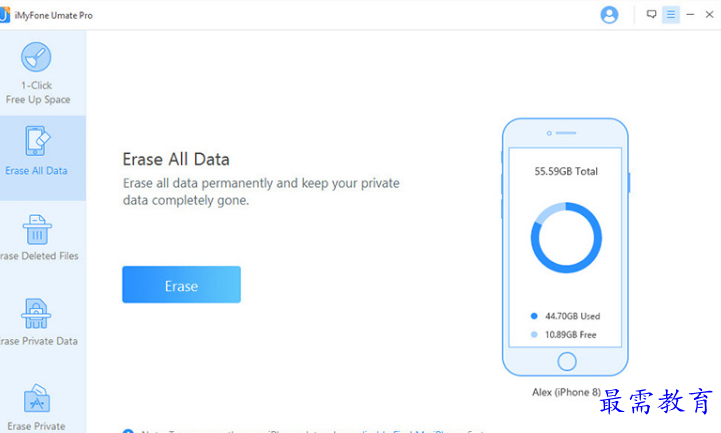This screenshot has width=721, height=433.
Task: Open the hamburger menu in the title bar
Action: point(671,15)
